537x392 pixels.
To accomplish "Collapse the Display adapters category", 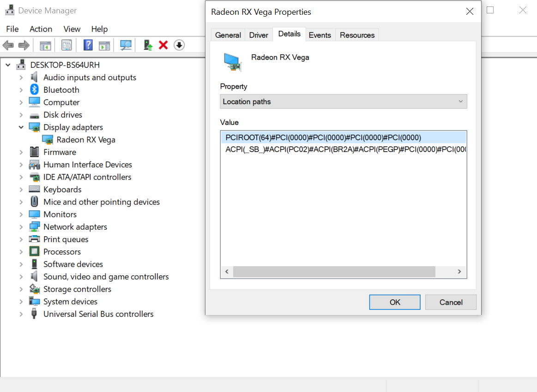I will [x=21, y=127].
